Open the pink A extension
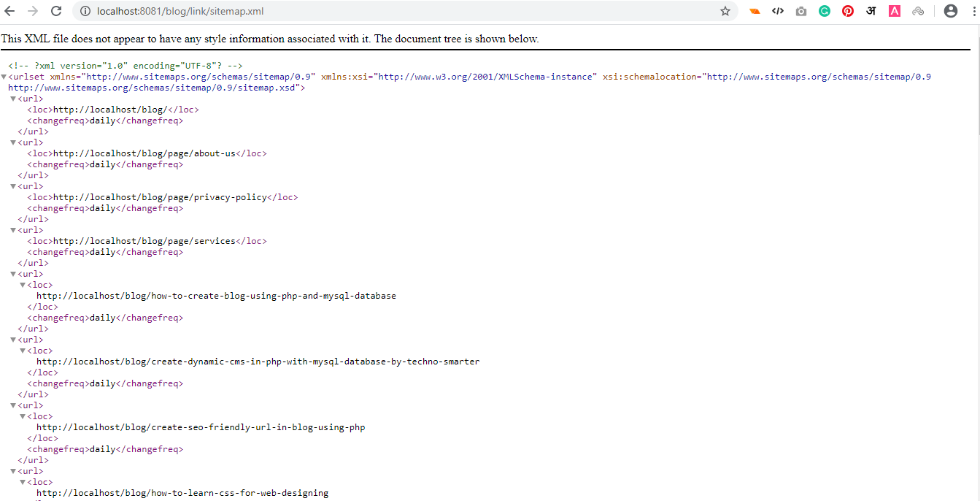Image resolution: width=980 pixels, height=501 pixels. [895, 11]
